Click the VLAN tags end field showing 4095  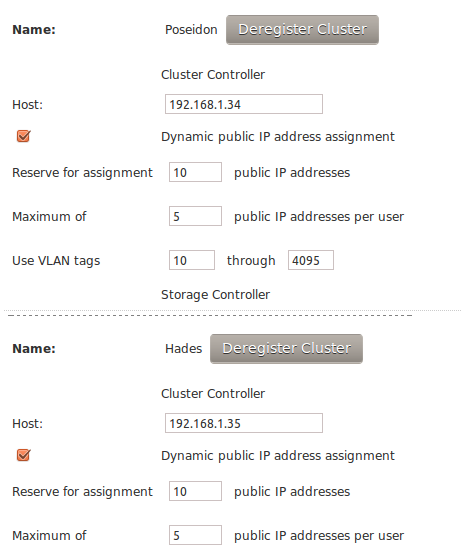click(311, 260)
